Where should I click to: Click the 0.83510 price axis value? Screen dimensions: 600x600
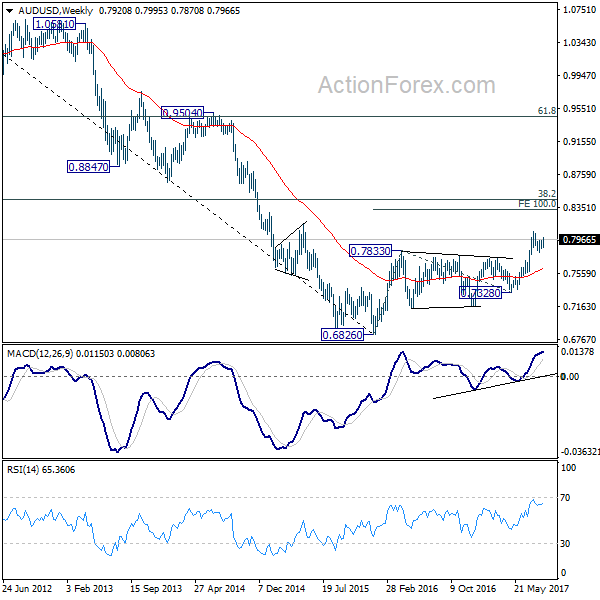coord(579,207)
